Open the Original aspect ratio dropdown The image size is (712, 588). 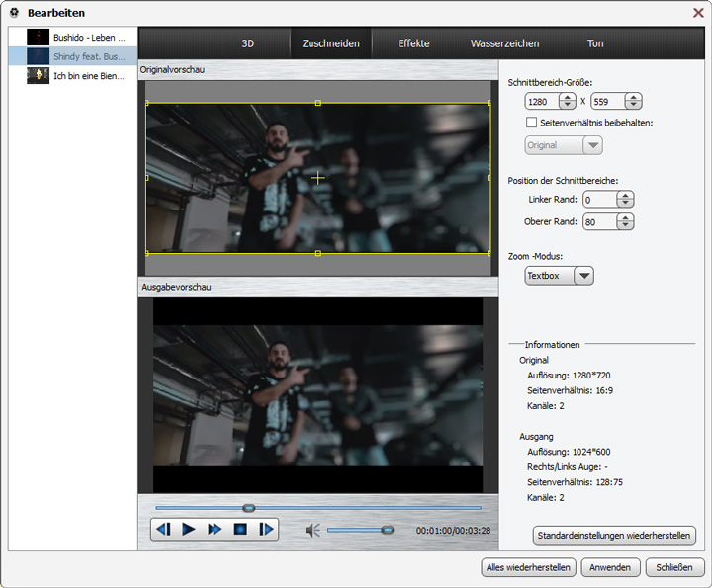click(x=564, y=145)
